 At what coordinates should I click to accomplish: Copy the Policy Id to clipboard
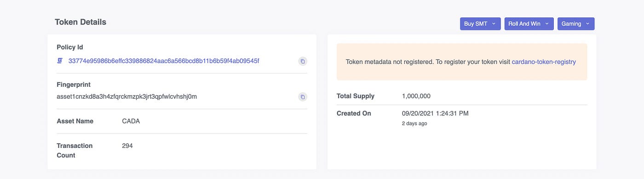click(302, 61)
